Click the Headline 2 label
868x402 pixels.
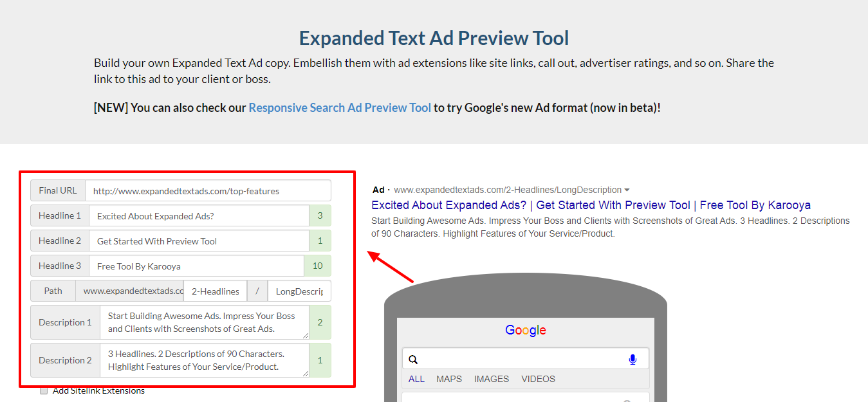pyautogui.click(x=60, y=241)
